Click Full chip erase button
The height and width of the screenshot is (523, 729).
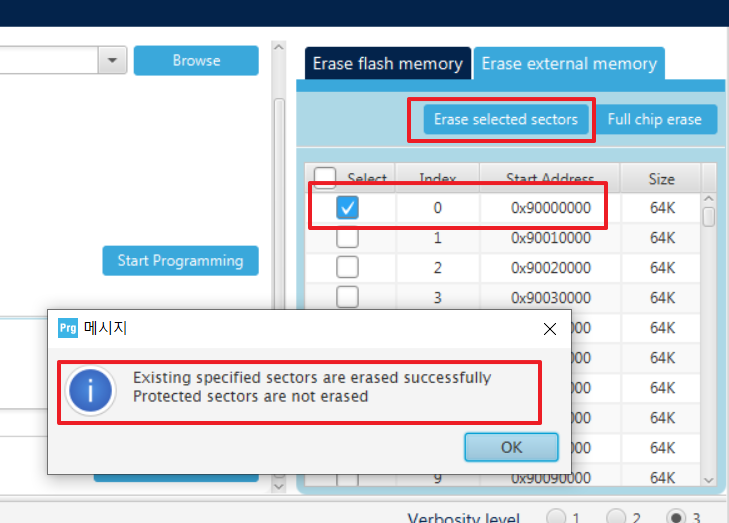point(655,119)
